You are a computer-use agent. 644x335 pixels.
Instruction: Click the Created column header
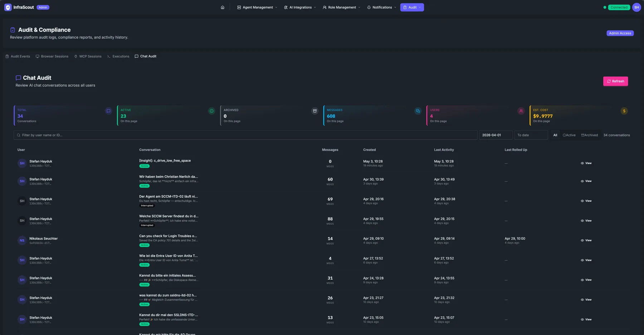click(370, 150)
